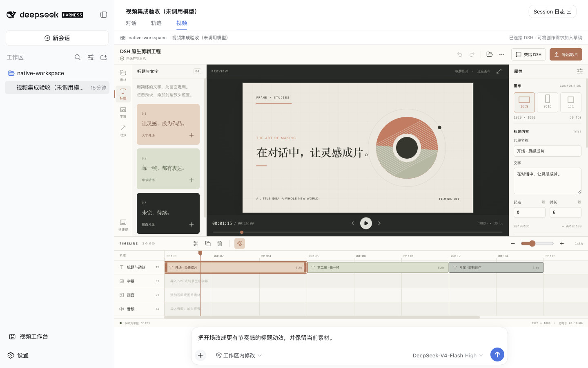Select the 9:16 canvas ratio

tap(548, 102)
